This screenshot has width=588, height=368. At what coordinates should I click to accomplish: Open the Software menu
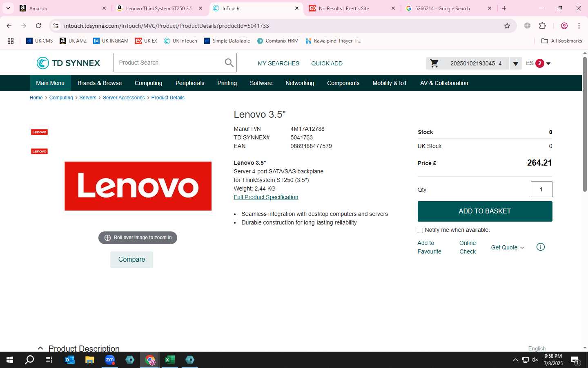pos(261,83)
